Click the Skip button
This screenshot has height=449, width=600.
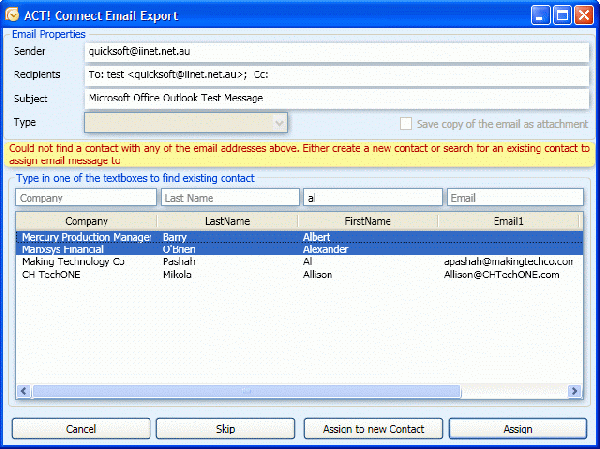tap(225, 429)
